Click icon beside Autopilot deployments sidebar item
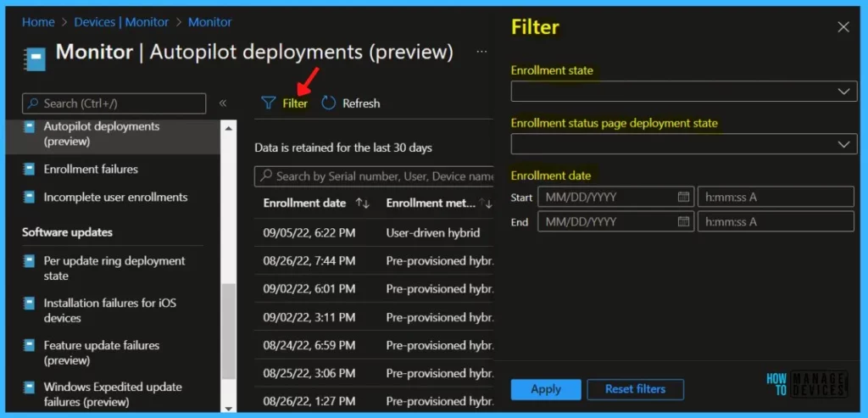 29,127
